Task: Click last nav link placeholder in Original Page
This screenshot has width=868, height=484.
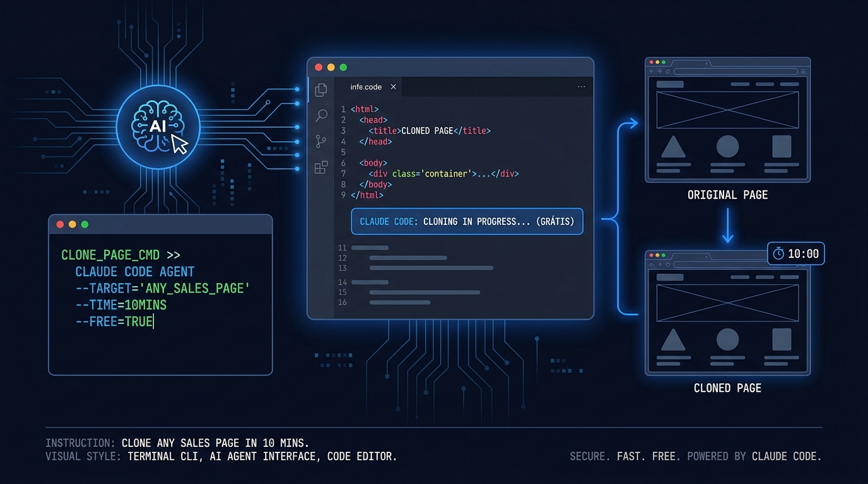Action: pyautogui.click(x=790, y=84)
